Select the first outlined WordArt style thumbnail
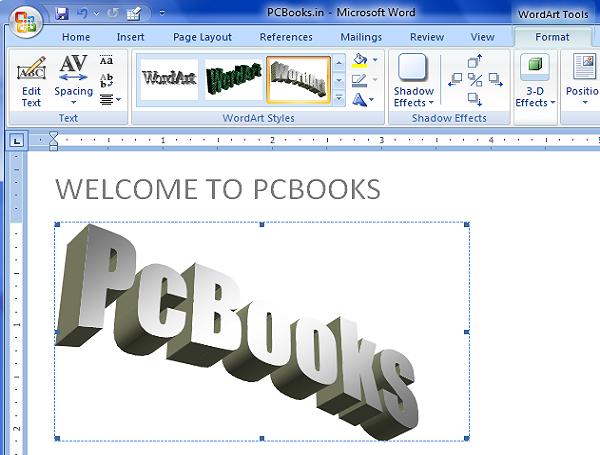The width and height of the screenshot is (600, 455). pyautogui.click(x=169, y=80)
